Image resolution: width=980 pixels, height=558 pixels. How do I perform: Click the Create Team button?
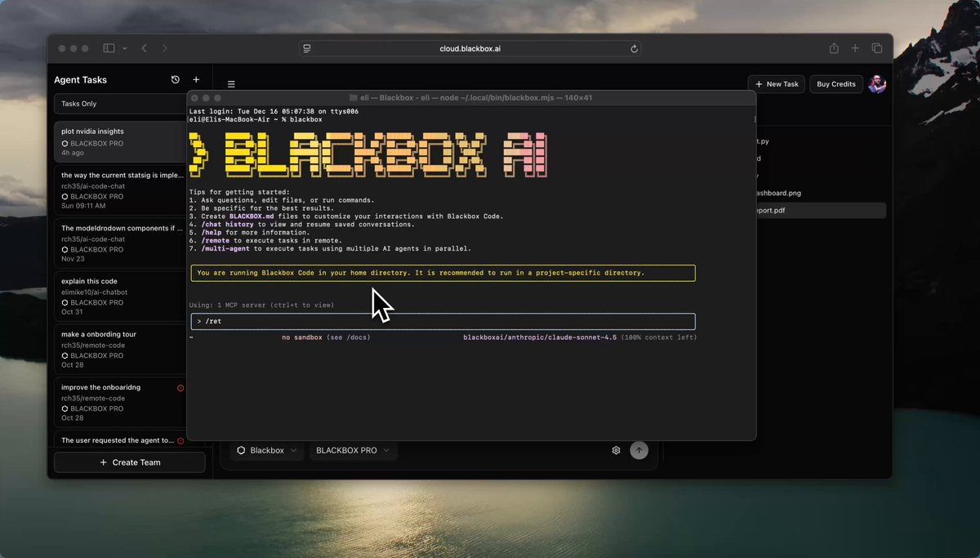point(130,462)
